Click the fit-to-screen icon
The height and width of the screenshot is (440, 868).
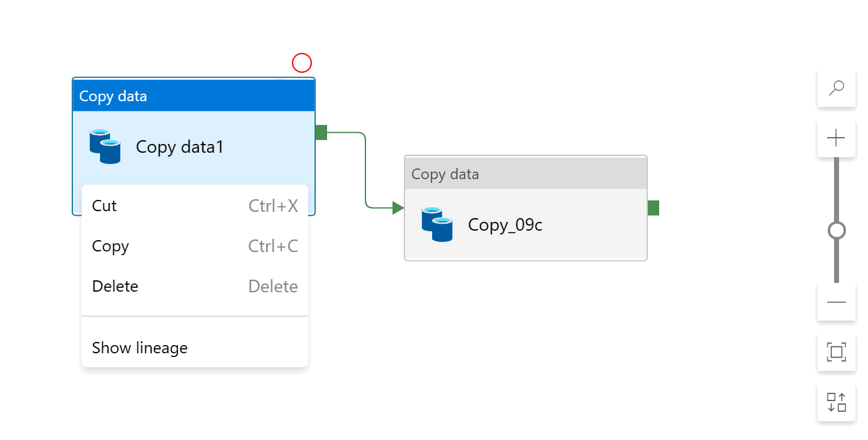836,352
